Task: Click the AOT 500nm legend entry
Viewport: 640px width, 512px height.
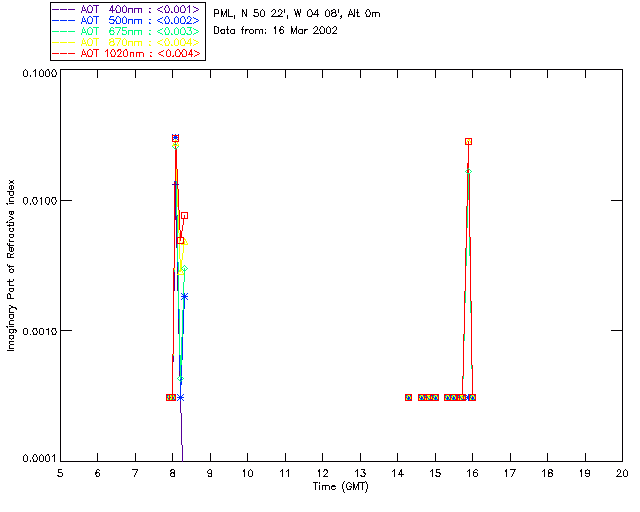Action: coord(127,20)
